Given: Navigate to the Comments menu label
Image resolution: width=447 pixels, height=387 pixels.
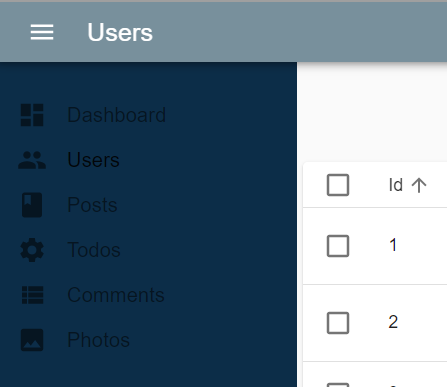Looking at the screenshot, I should click(116, 295).
